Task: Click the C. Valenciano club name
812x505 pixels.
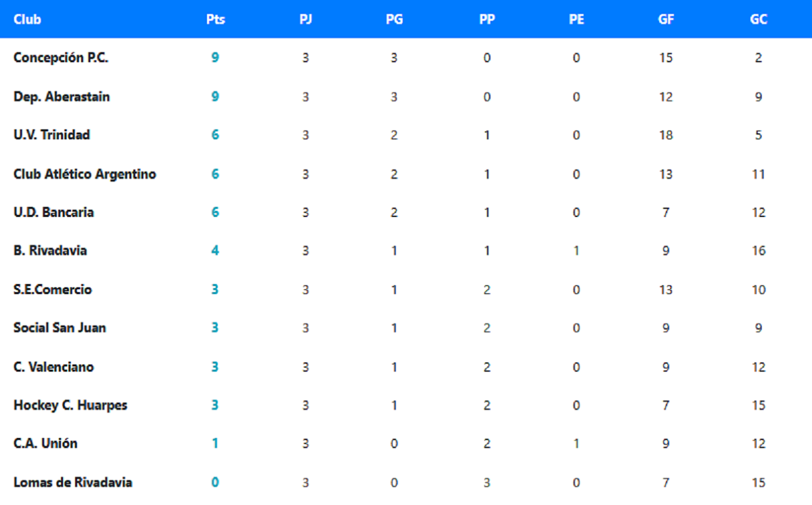Action: [53, 367]
